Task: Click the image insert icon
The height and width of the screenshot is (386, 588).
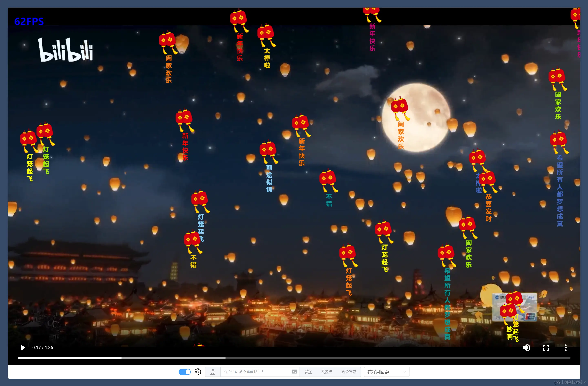Action: [294, 372]
